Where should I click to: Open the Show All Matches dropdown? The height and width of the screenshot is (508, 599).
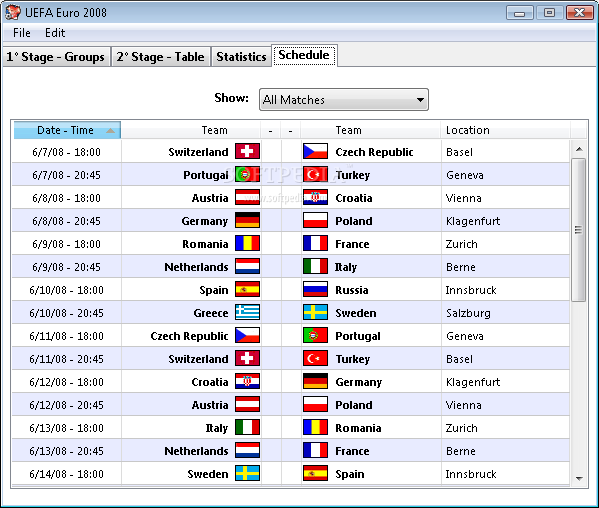[343, 100]
